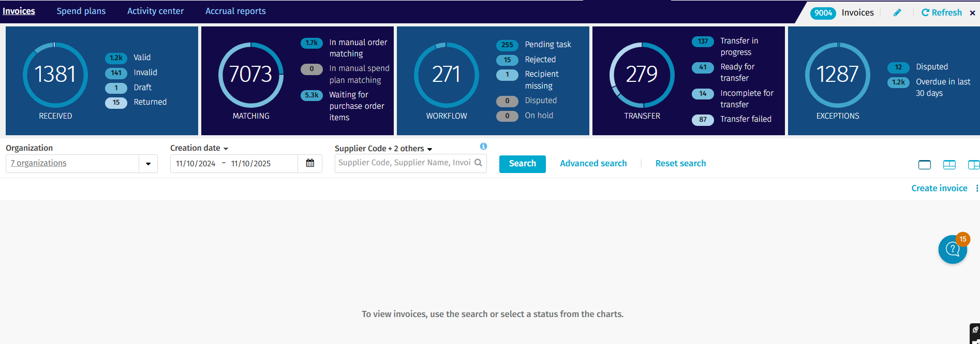Select the RECEIVED donut chart
The image size is (980, 344).
(55, 75)
